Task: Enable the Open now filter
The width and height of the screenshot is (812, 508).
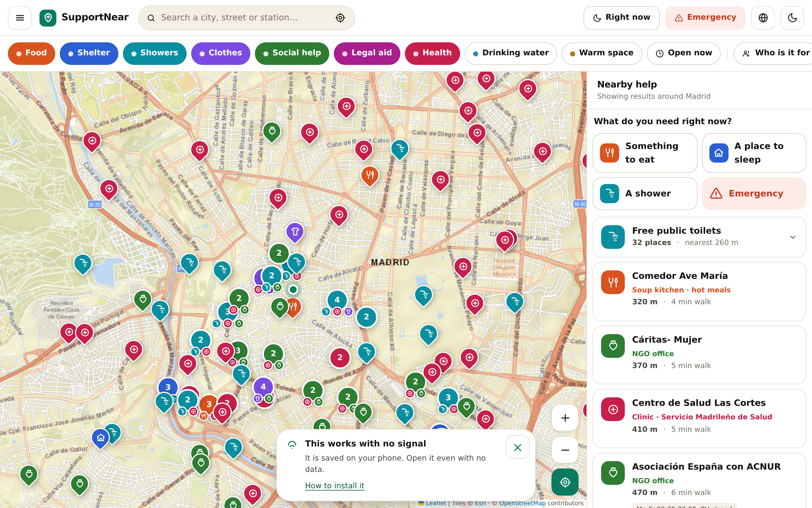Action: click(x=683, y=53)
